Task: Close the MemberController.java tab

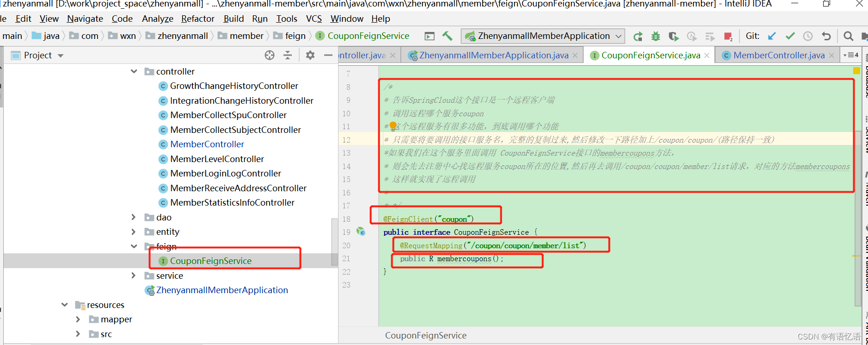Action: (831, 56)
